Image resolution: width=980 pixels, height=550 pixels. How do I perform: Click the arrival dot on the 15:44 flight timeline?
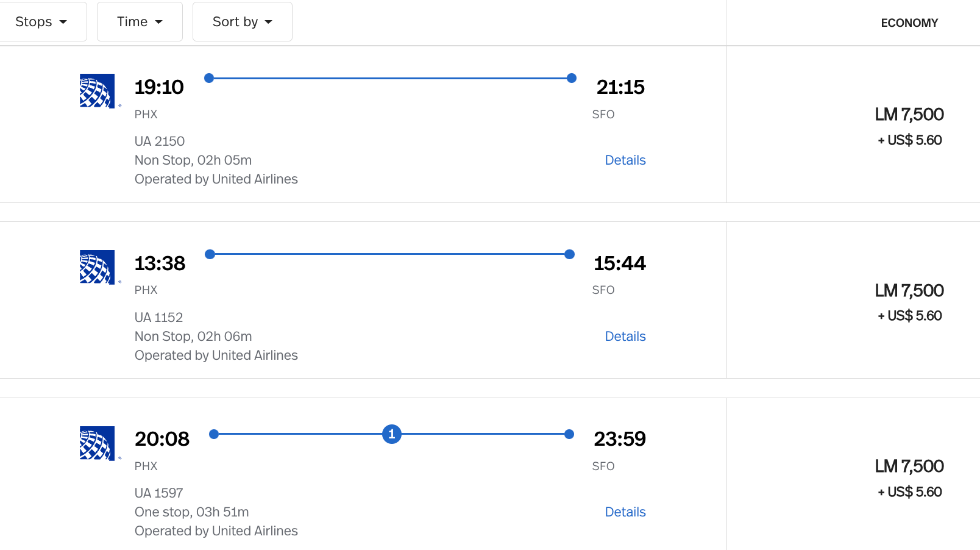tap(569, 254)
